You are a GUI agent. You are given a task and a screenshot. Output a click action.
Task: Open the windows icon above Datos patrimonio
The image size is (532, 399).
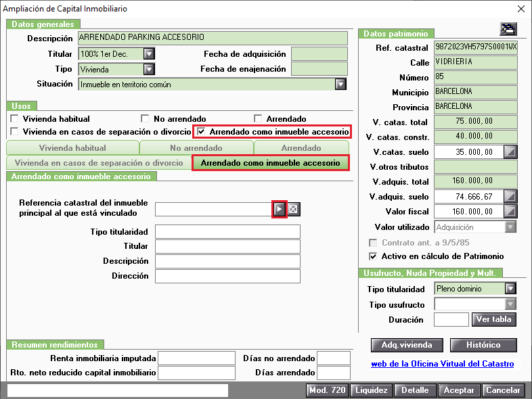coord(508,29)
